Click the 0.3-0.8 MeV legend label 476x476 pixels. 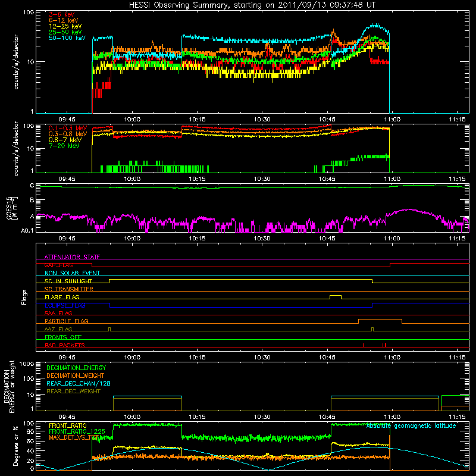68,134
